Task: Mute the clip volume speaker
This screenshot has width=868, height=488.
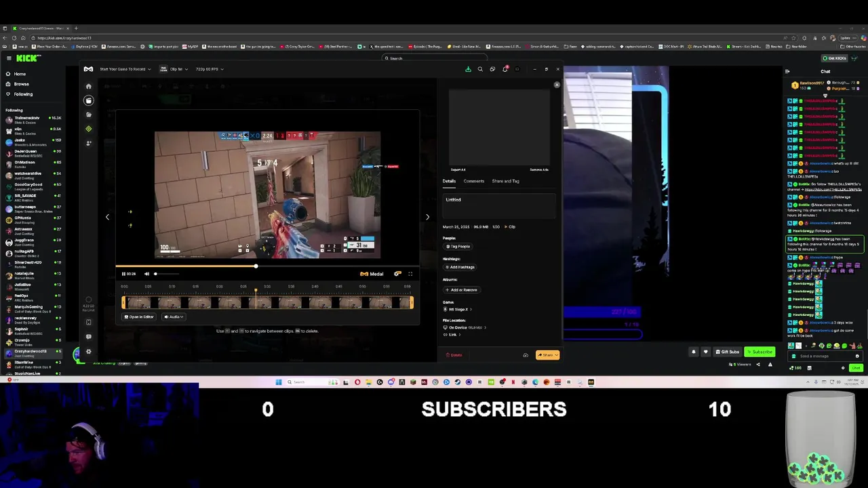Action: tap(146, 274)
